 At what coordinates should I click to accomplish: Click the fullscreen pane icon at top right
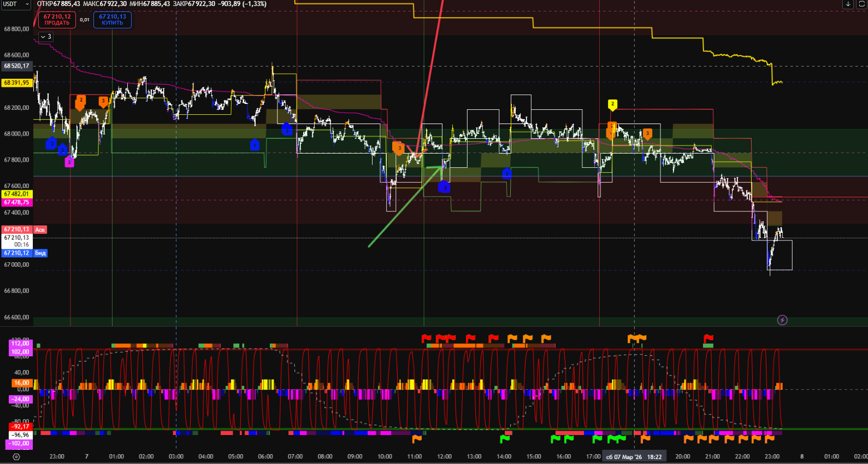(862, 4)
